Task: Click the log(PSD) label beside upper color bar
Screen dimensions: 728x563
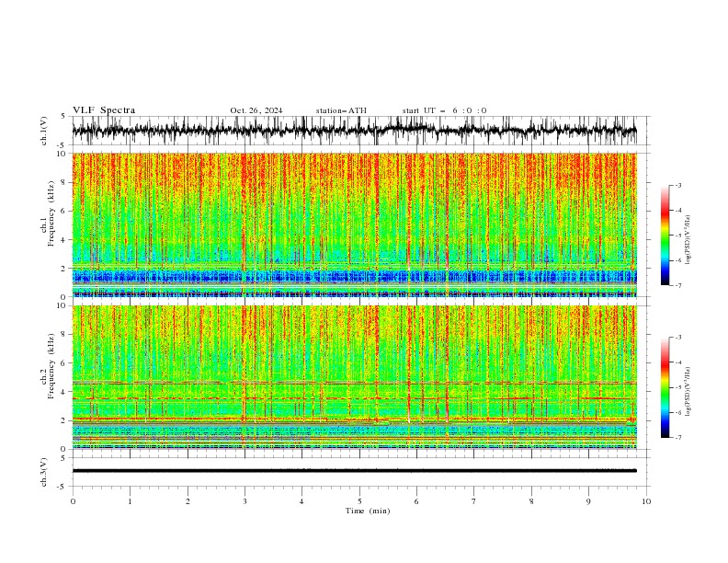Action: (x=688, y=240)
